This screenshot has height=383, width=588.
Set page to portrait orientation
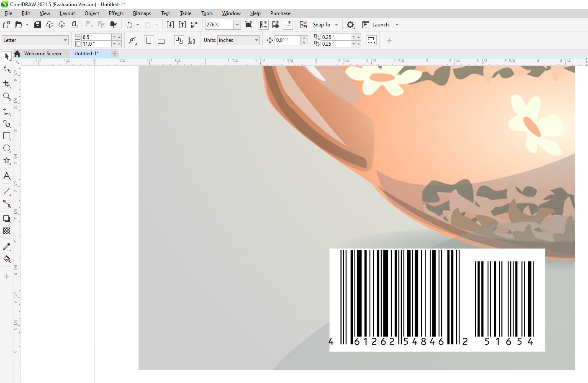click(x=149, y=40)
